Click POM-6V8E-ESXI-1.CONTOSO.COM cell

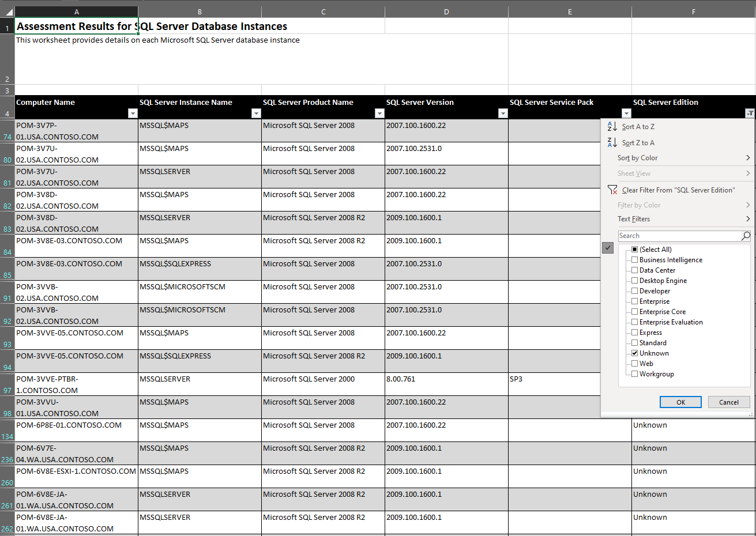coord(77,477)
